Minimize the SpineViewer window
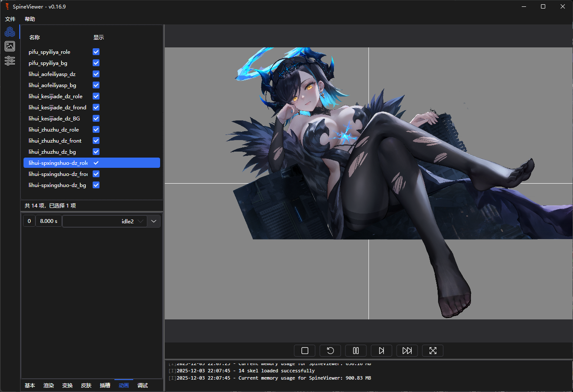Viewport: 573px width, 392px height. 523,6
